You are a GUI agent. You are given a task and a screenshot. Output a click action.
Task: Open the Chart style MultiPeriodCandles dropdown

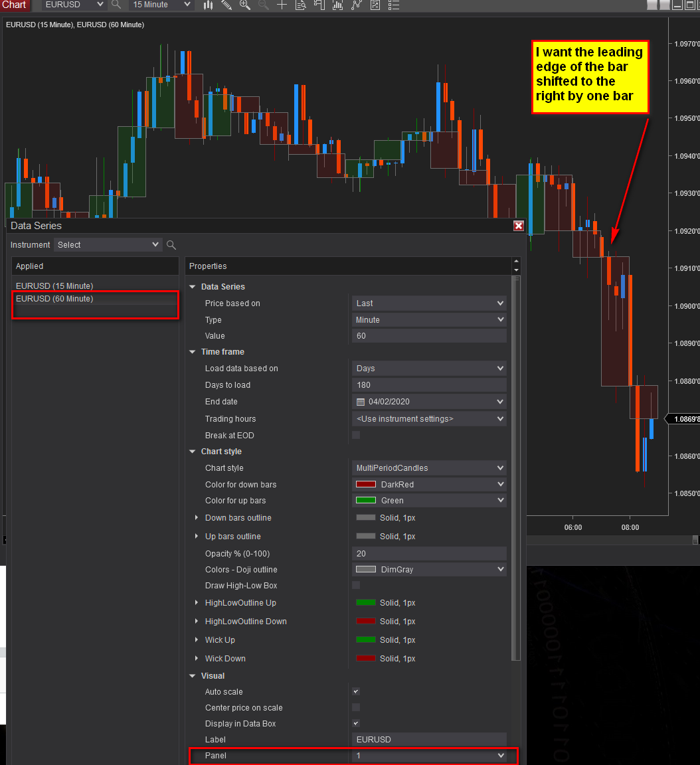pyautogui.click(x=429, y=468)
